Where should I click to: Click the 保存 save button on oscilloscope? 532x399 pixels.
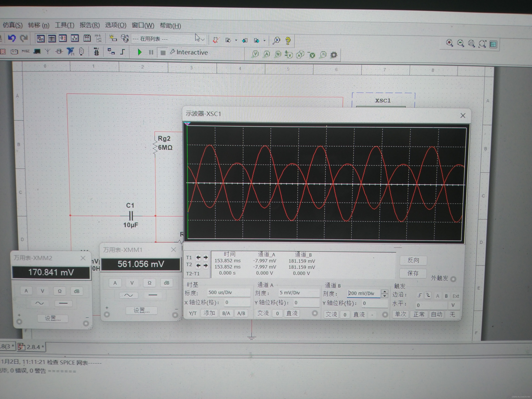413,274
